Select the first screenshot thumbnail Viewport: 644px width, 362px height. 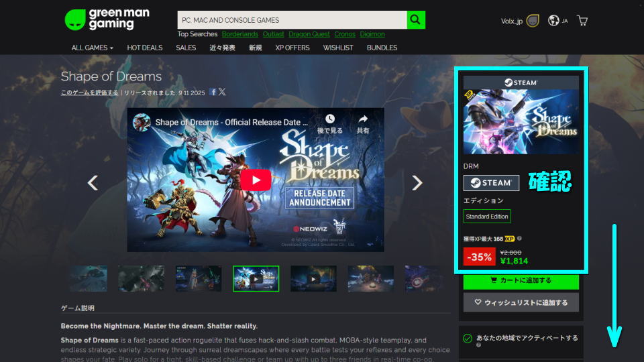click(x=89, y=279)
